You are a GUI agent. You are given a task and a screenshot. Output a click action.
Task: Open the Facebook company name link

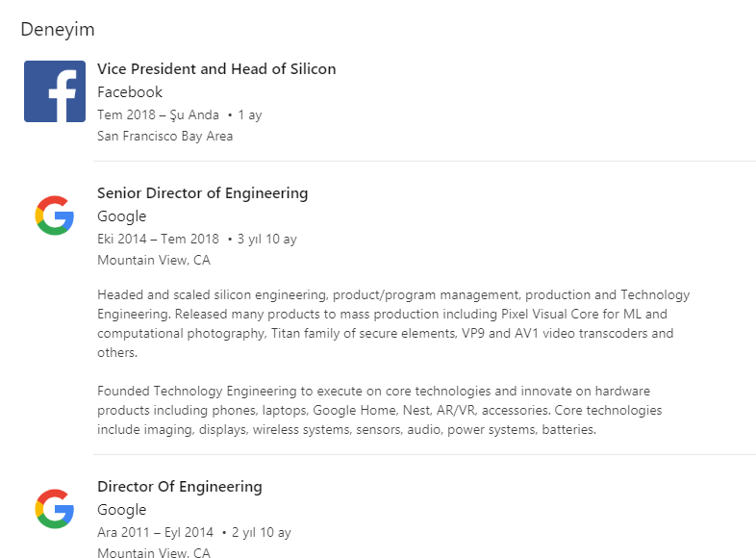[130, 92]
